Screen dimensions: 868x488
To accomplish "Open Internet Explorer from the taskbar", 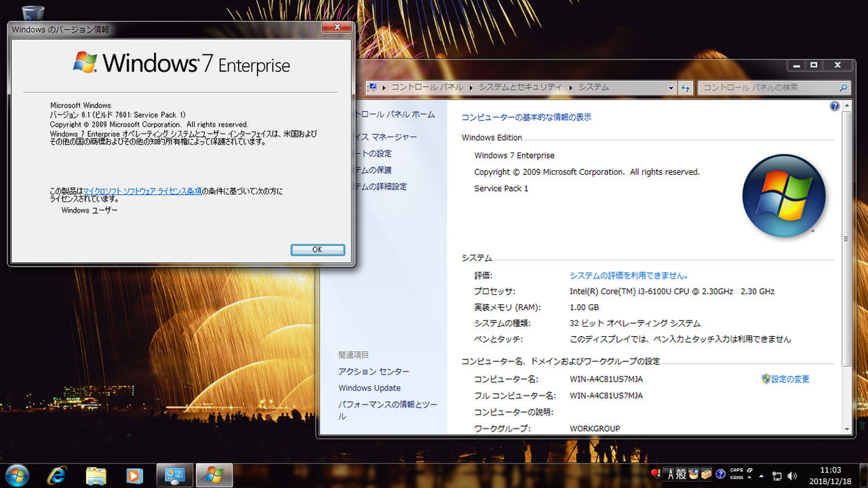I will [x=56, y=476].
